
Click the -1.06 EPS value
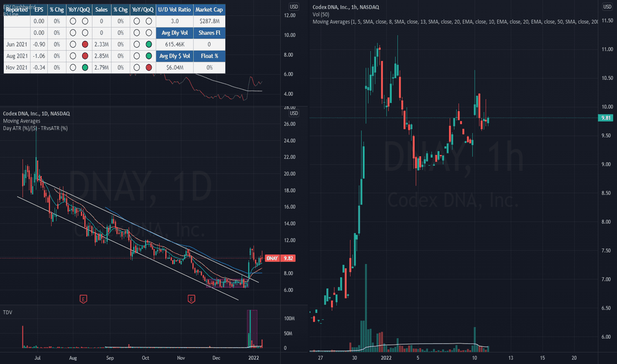(39, 56)
